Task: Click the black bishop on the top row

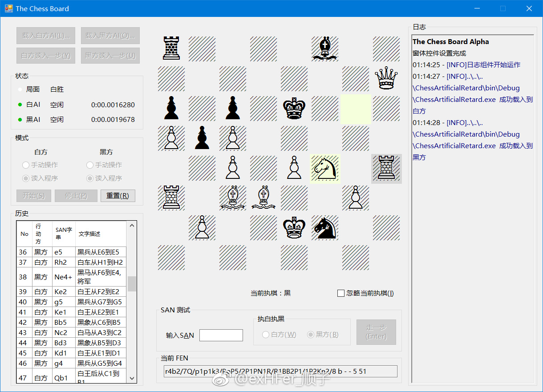Action: click(325, 48)
